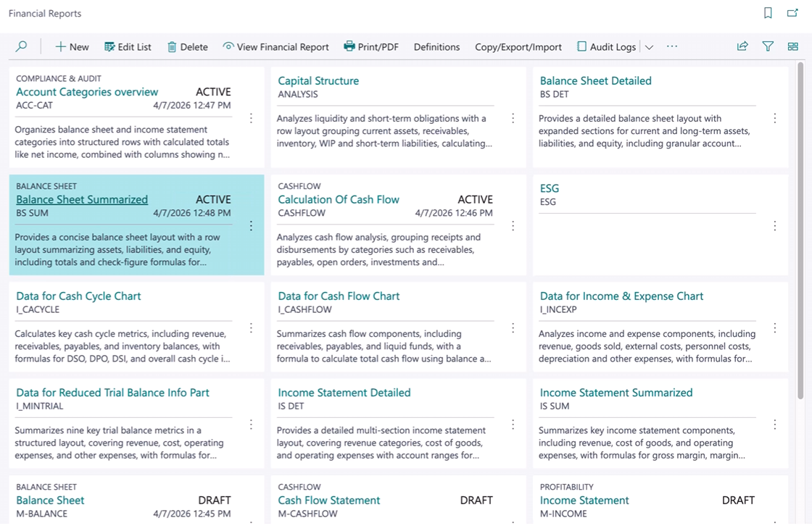The width and height of the screenshot is (812, 531).
Task: Open the Balance Sheet Summarized report
Action: 82,199
